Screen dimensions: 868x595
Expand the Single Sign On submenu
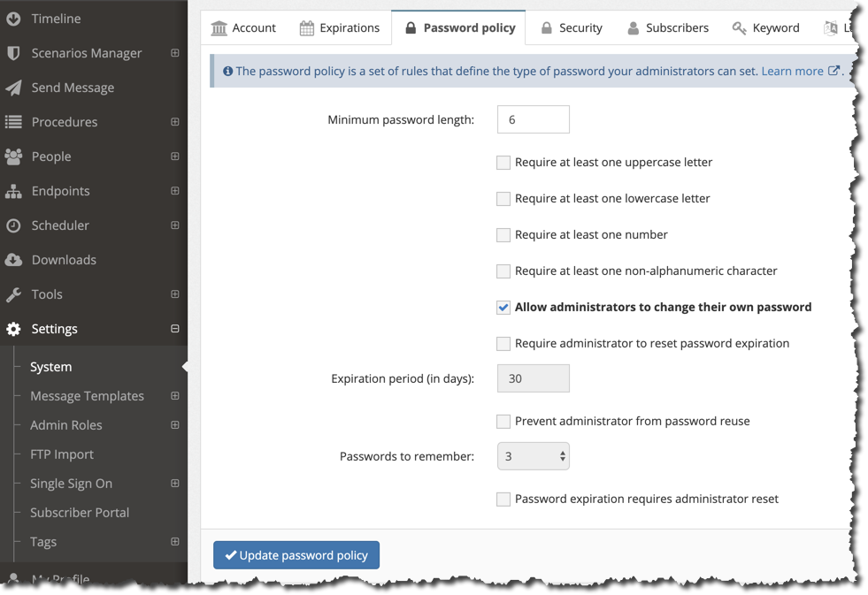[175, 484]
